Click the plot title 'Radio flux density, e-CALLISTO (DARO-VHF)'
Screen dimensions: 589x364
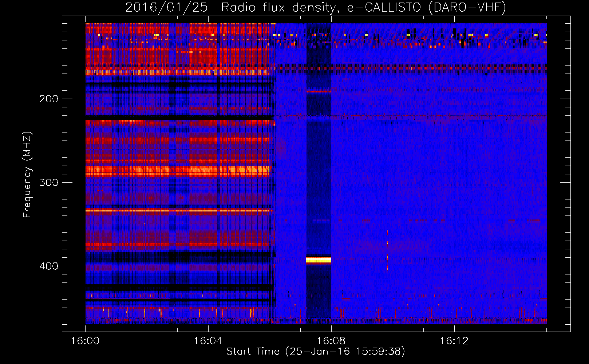(x=363, y=8)
